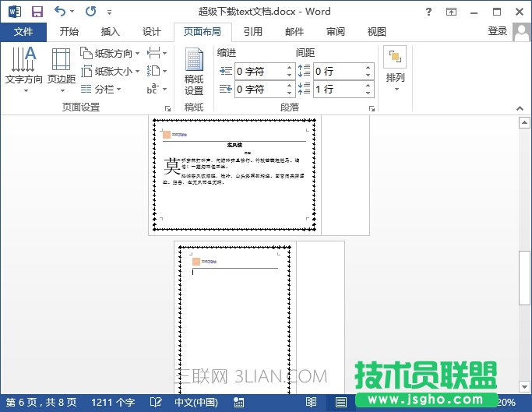Click the 稿纸设置 manuscript paper icon

point(194,72)
